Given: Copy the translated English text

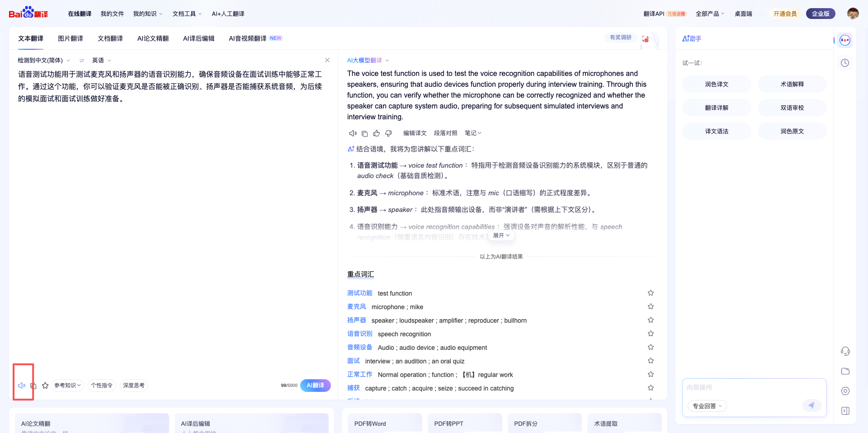Looking at the screenshot, I should (x=365, y=133).
